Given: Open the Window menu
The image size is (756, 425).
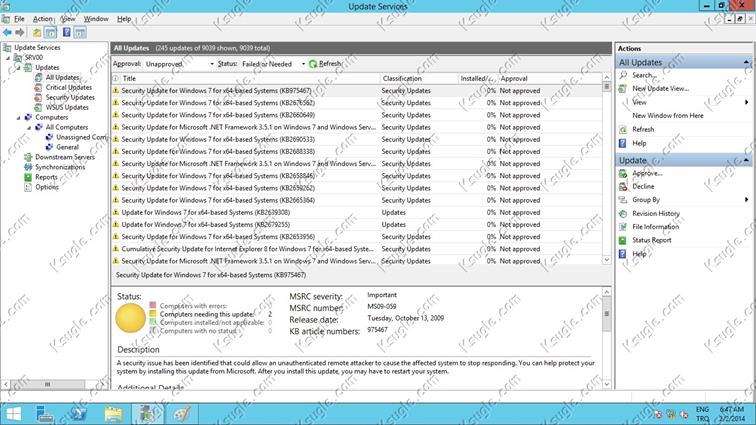Looking at the screenshot, I should point(96,19).
